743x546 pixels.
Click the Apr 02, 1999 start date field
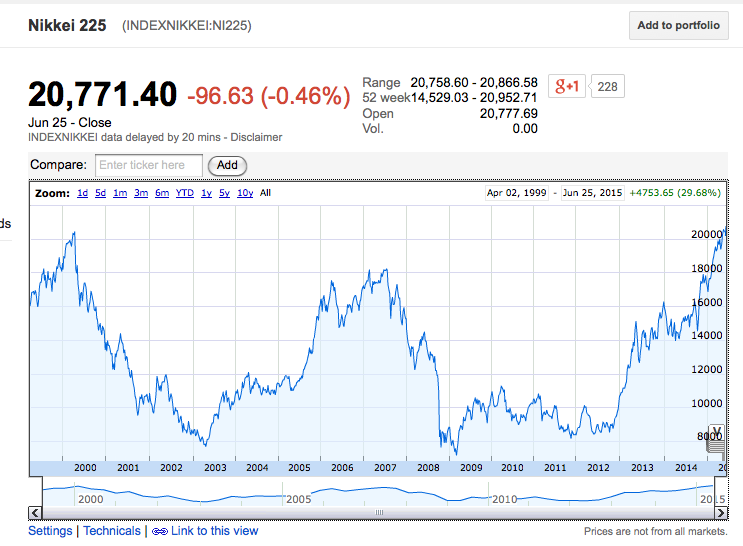517,193
